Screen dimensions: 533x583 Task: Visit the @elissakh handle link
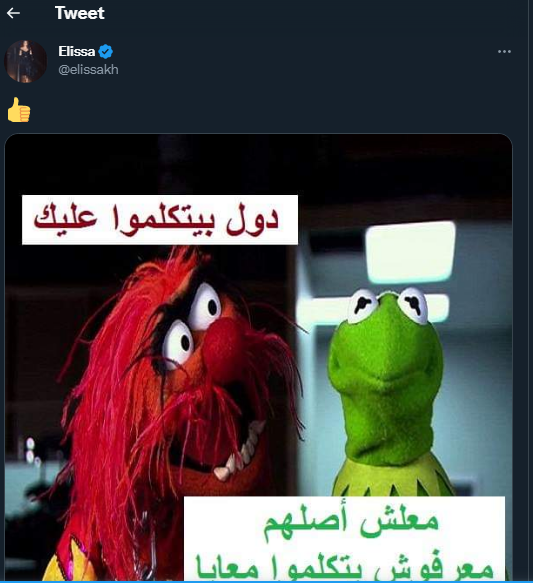pyautogui.click(x=88, y=70)
